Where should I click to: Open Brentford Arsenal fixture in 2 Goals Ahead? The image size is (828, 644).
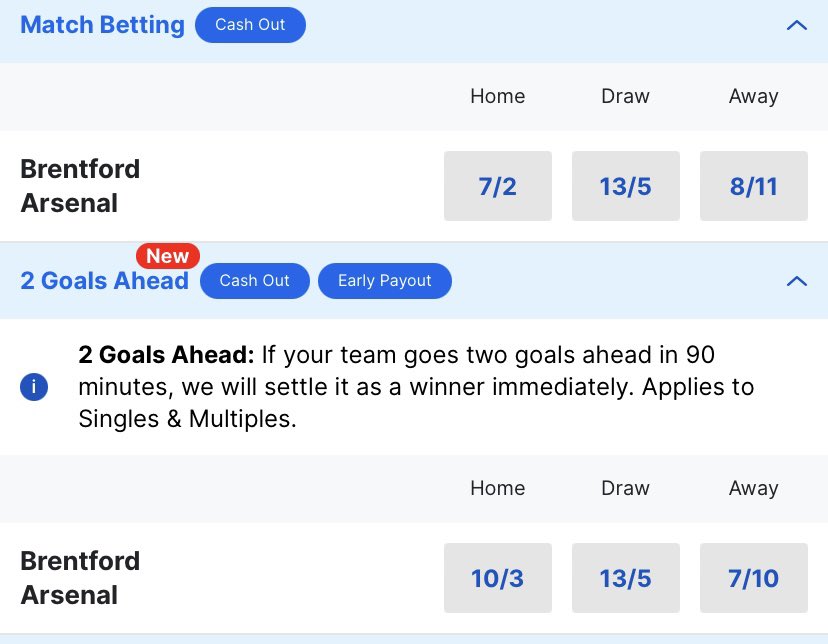pos(80,578)
